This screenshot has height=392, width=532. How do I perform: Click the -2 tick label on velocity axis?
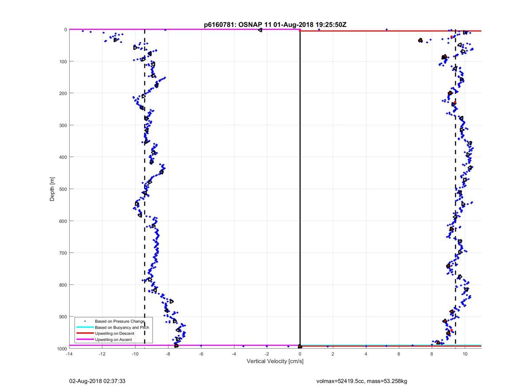click(x=267, y=354)
